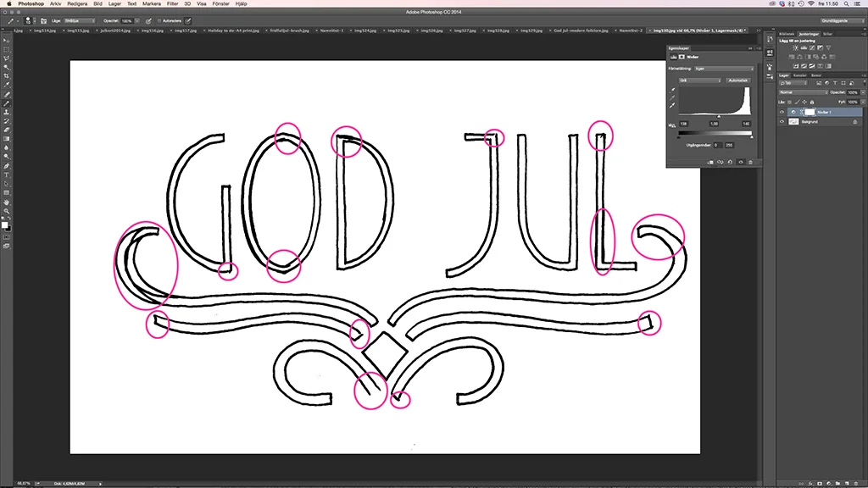Select the Blur tool

tap(7, 147)
